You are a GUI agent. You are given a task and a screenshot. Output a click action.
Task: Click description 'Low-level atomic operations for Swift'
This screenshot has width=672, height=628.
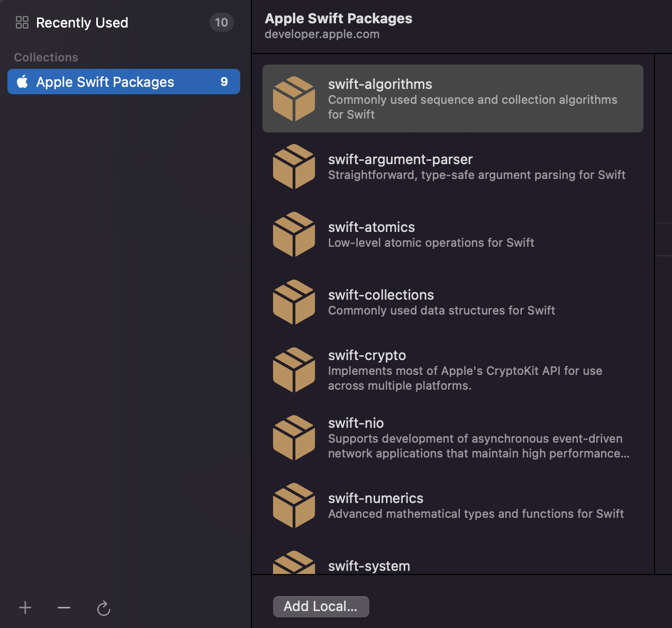pyautogui.click(x=431, y=243)
